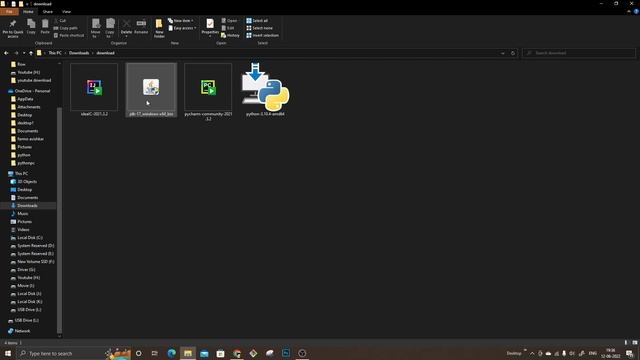Open Driver (G:) drive in sidebar
This screenshot has height=360, width=640.
pyautogui.click(x=26, y=270)
